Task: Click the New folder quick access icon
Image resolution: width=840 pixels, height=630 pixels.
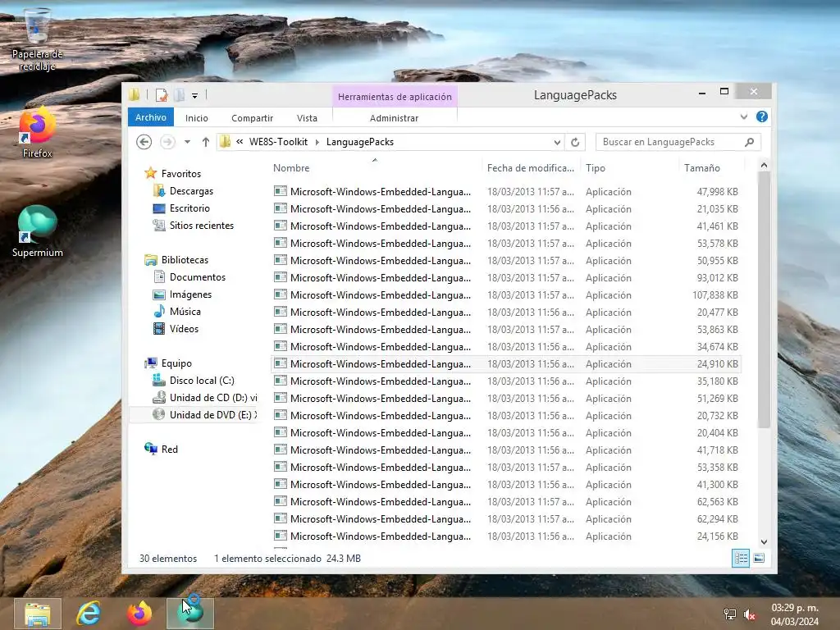Action: (180, 95)
